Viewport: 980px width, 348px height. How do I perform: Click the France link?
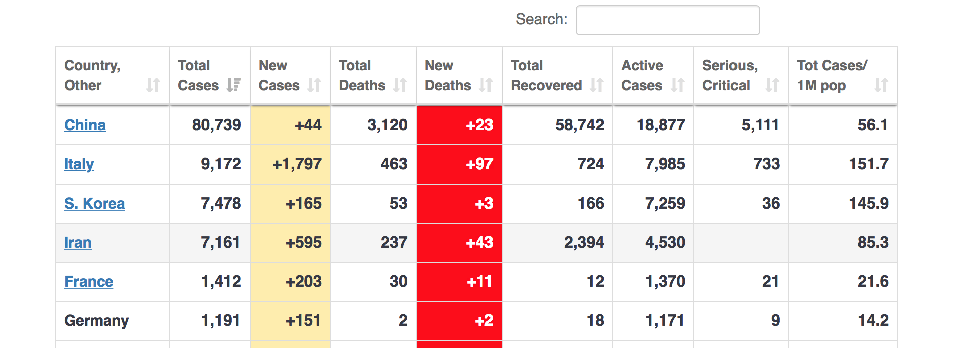(x=89, y=282)
